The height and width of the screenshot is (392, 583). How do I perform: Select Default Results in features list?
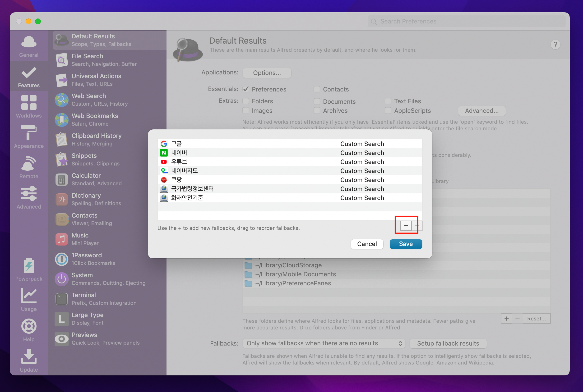(x=110, y=40)
